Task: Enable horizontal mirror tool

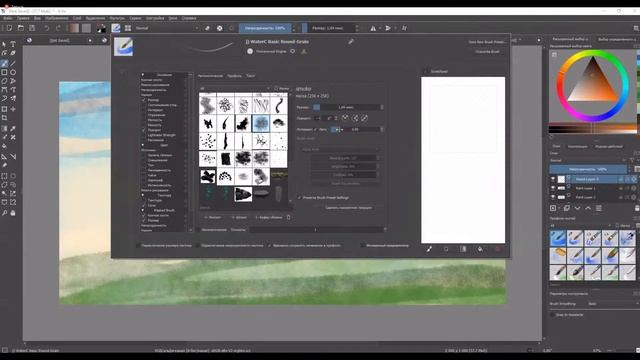Action: pyautogui.click(x=373, y=28)
